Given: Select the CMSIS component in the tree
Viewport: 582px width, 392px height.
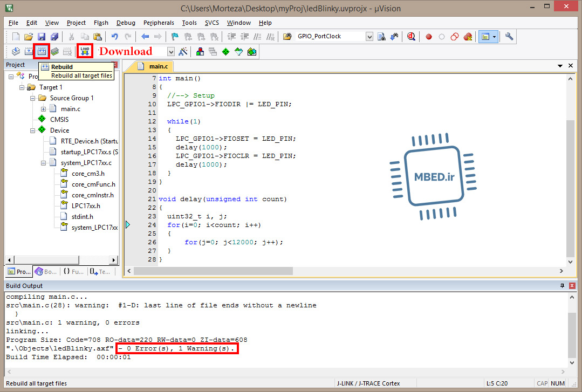Looking at the screenshot, I should click(59, 120).
